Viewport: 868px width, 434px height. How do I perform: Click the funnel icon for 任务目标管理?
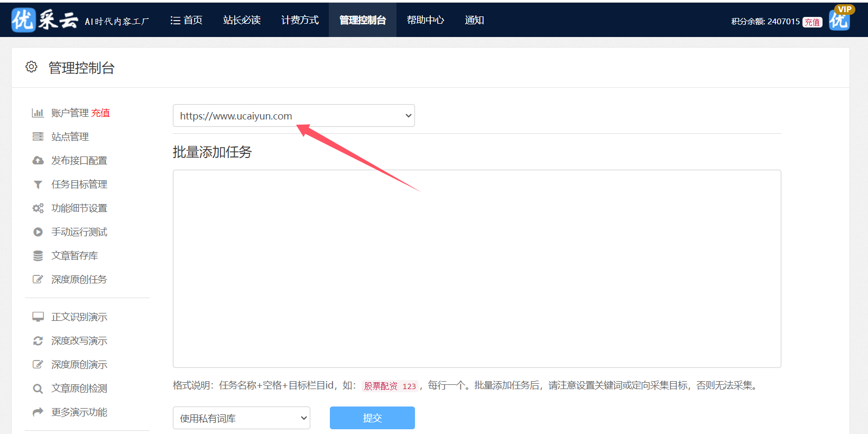tap(38, 184)
